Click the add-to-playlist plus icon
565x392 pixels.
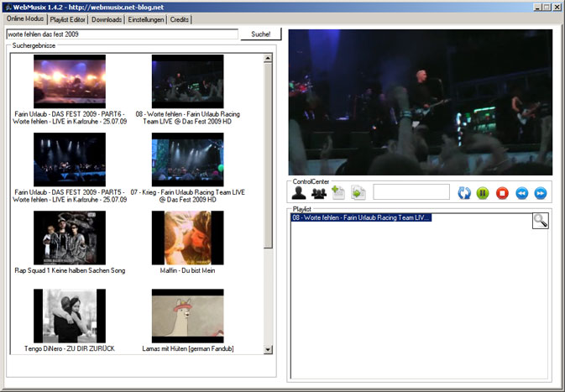tap(338, 193)
